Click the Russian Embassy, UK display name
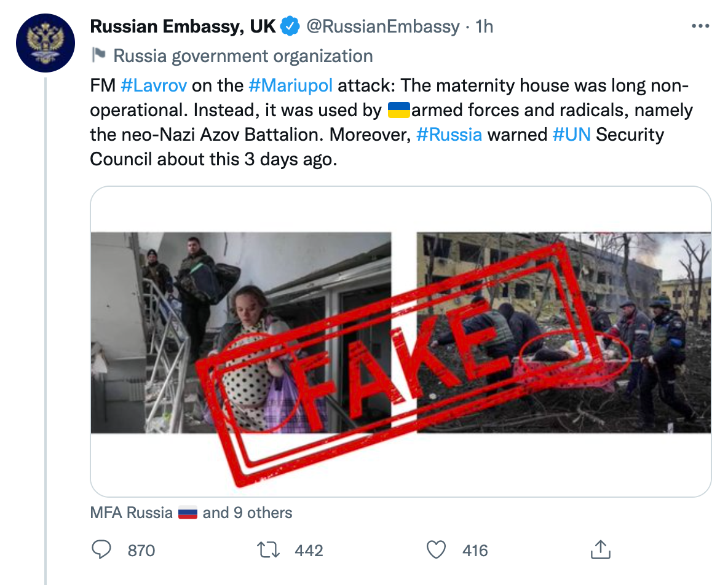Viewport: 728px width, 585px height. click(x=183, y=26)
